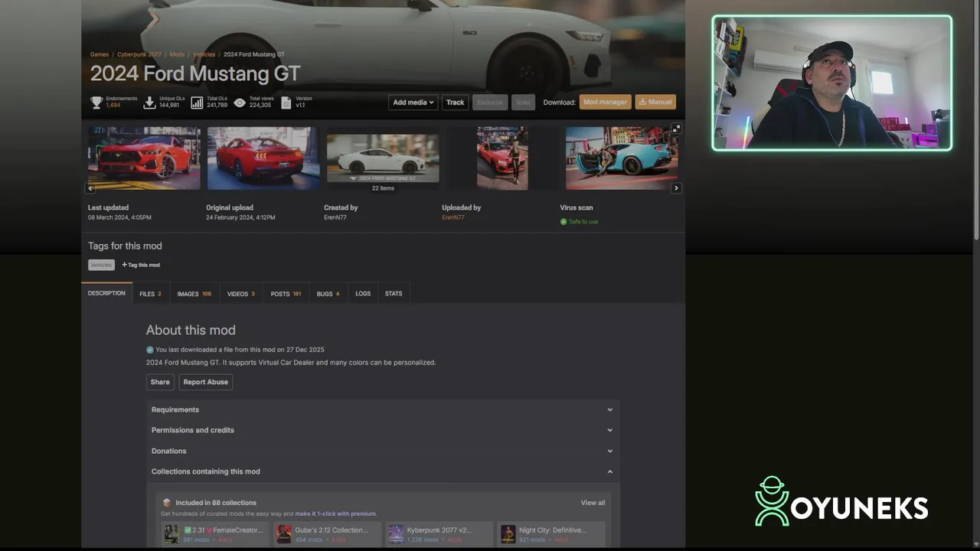Click the Unique DLs download icon
Screen dimensions: 980x551
(150, 102)
